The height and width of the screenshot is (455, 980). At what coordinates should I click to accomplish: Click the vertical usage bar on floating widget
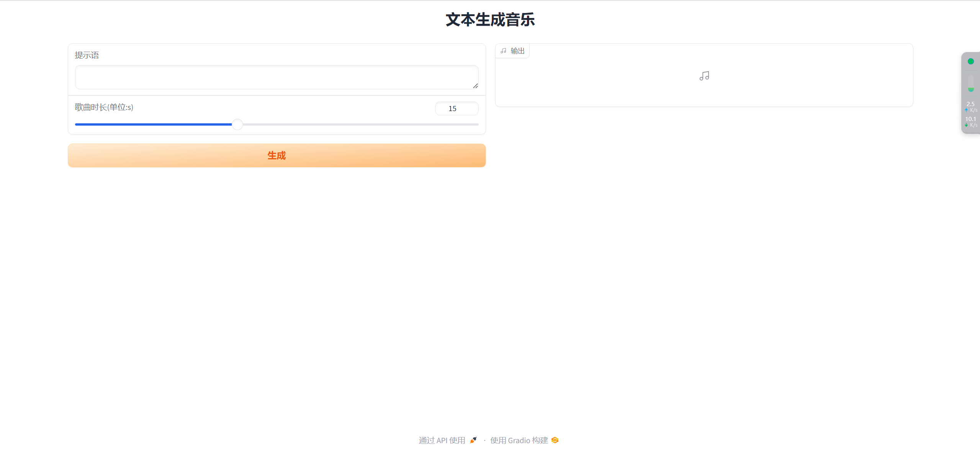click(x=970, y=83)
